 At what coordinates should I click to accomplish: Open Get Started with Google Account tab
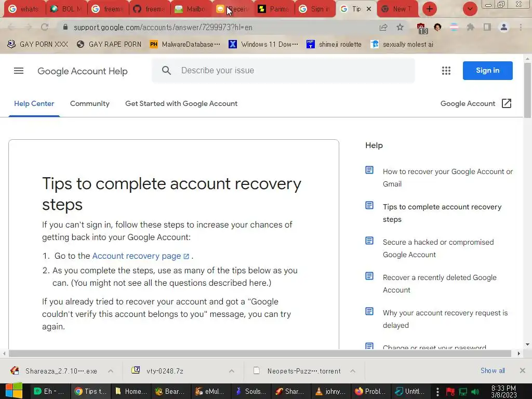181,103
